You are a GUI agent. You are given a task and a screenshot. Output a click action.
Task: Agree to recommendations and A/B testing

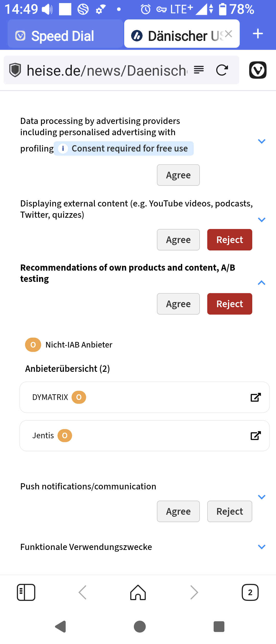click(178, 304)
